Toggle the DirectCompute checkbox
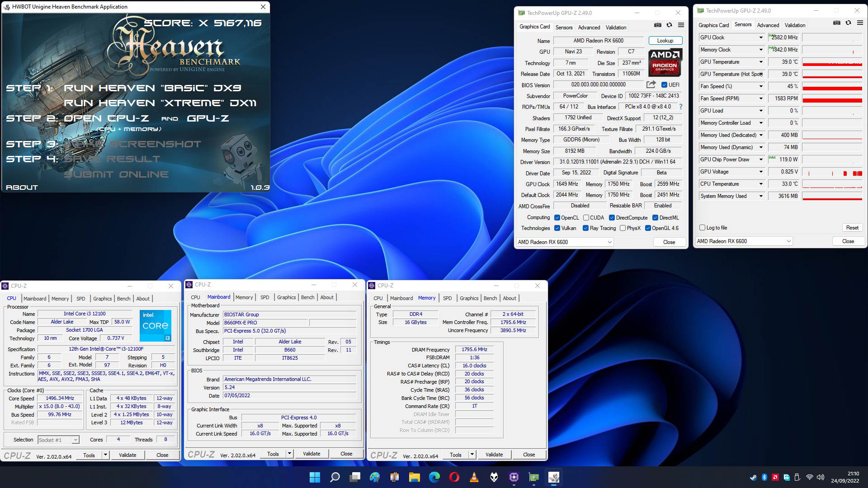 pyautogui.click(x=612, y=217)
